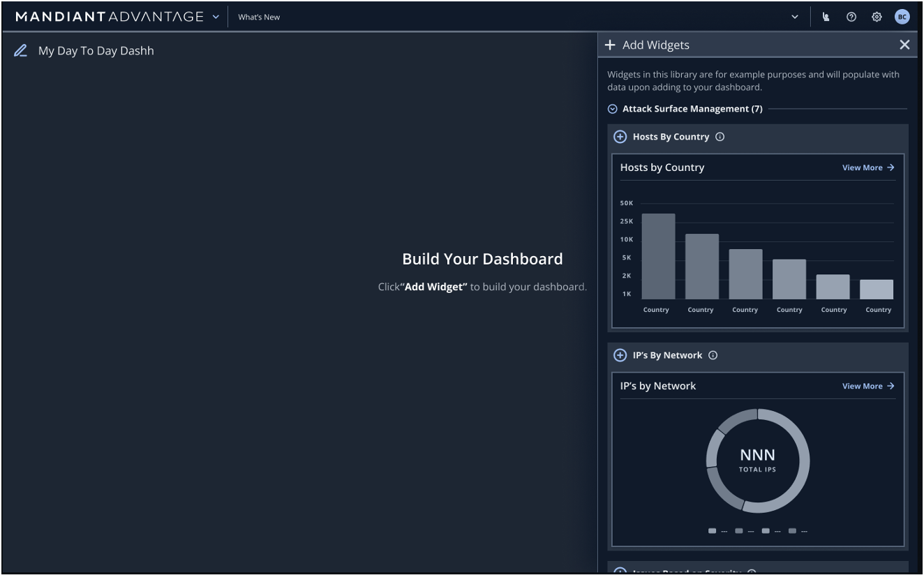Select the What's New menu item
Viewport: 924px width, 575px height.
click(x=258, y=16)
